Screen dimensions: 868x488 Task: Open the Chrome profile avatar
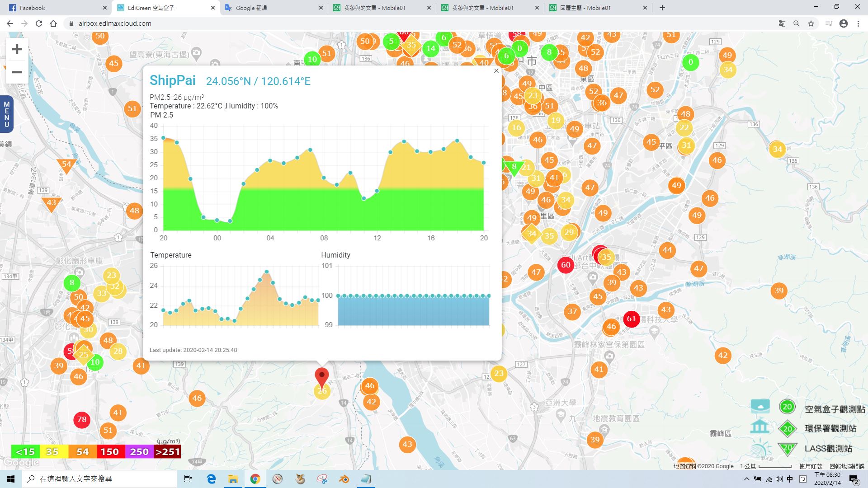coord(844,23)
